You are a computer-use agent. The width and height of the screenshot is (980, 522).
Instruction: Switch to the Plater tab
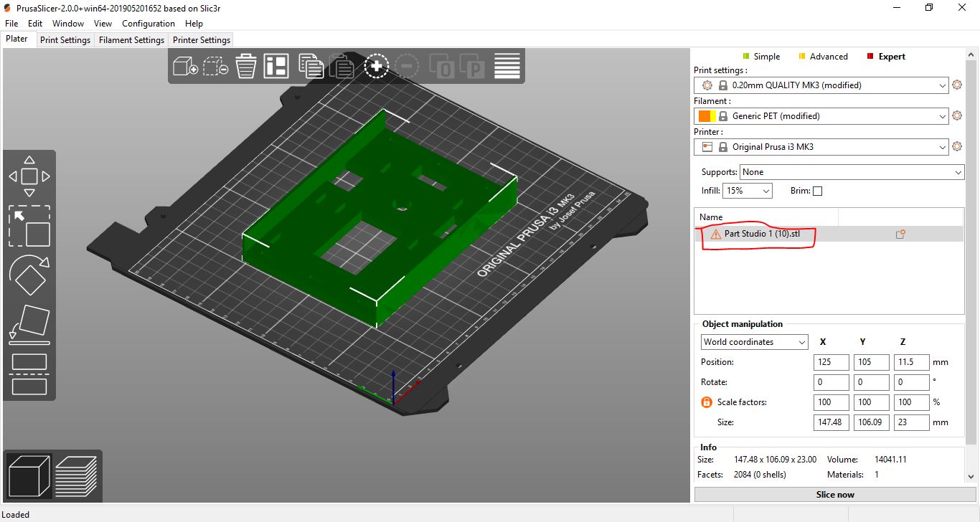tap(17, 39)
